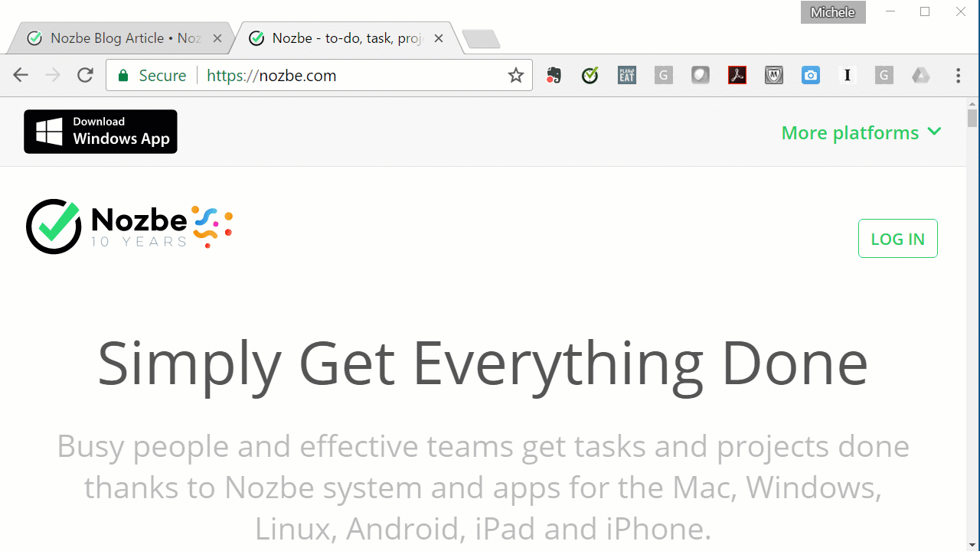
Task: Open the Adobe Acrobat extension
Action: [x=737, y=75]
